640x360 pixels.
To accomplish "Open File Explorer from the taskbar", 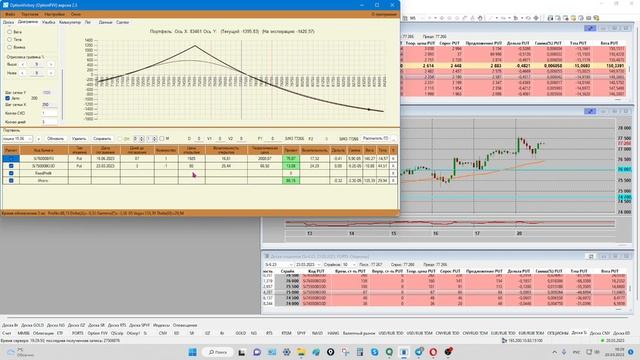I will (x=301, y=352).
